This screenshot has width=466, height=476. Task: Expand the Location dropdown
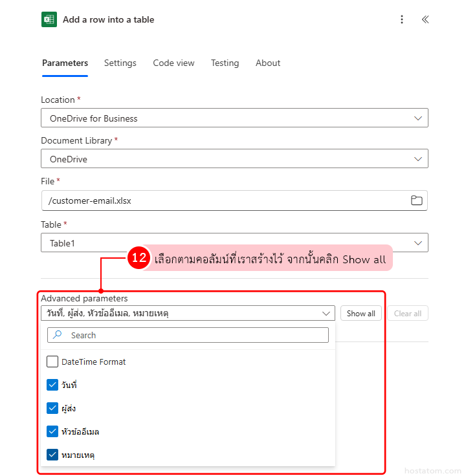[417, 118]
